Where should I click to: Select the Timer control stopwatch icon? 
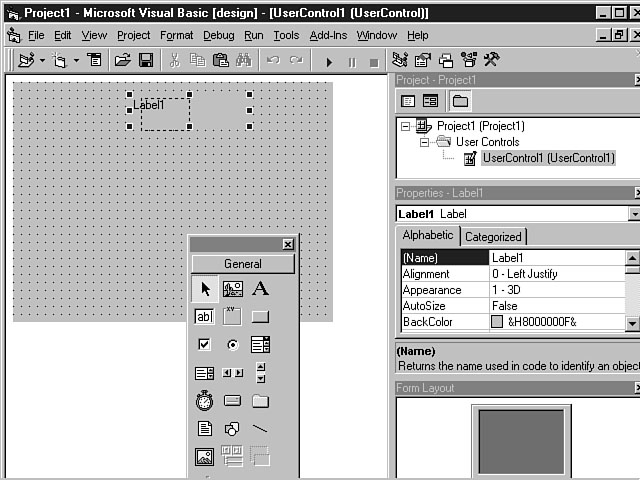(x=204, y=401)
